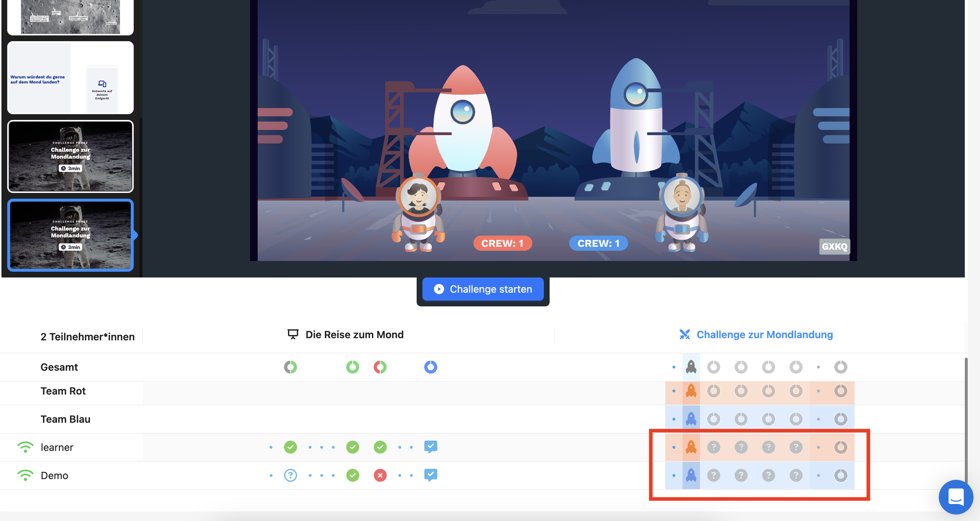Toggle the blue checkbox for learner last column
Image resolution: width=980 pixels, height=521 pixels.
point(430,447)
